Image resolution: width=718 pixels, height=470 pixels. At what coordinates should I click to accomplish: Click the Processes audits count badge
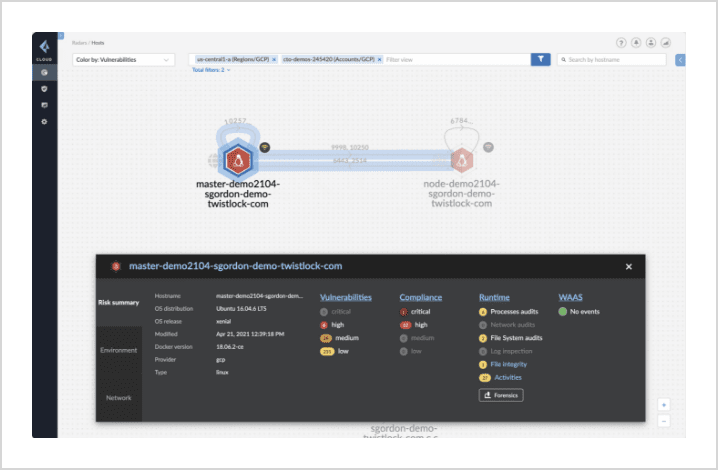tap(483, 312)
